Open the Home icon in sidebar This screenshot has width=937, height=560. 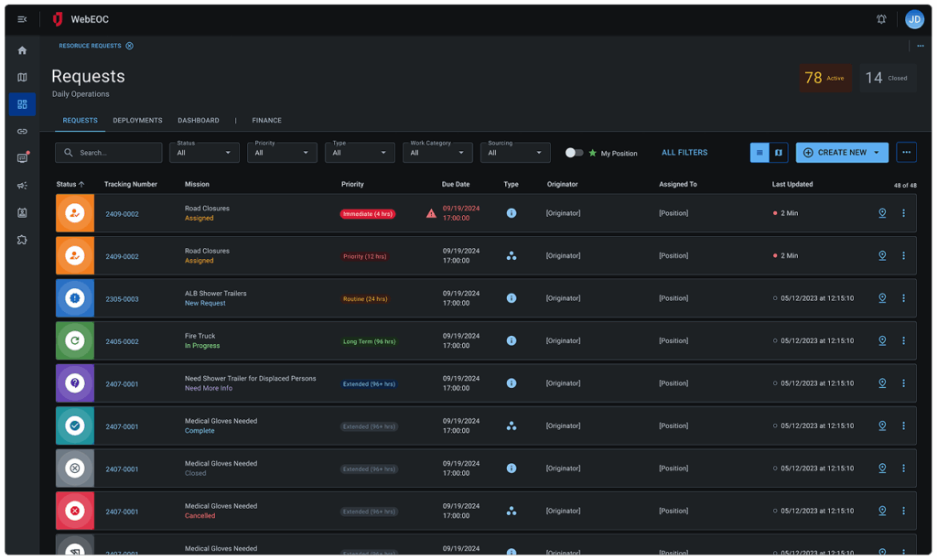point(22,50)
